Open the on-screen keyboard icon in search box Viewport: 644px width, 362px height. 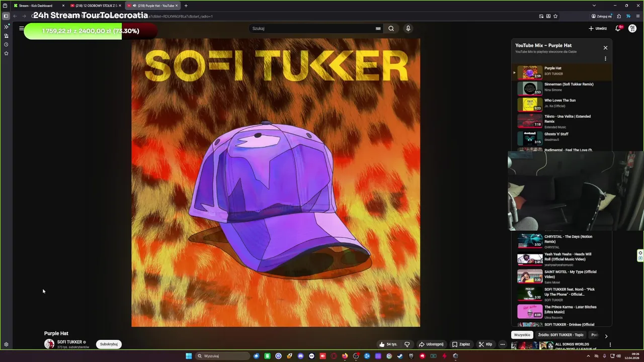point(378,29)
